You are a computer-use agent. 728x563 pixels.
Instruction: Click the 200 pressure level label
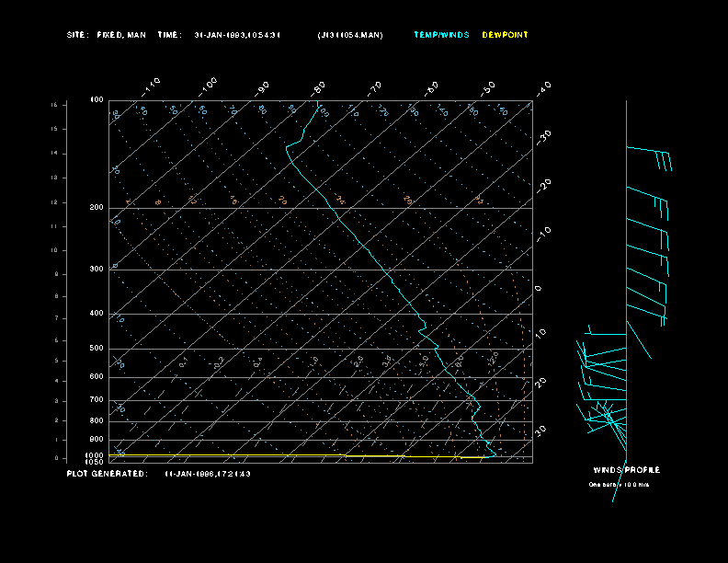(97, 208)
